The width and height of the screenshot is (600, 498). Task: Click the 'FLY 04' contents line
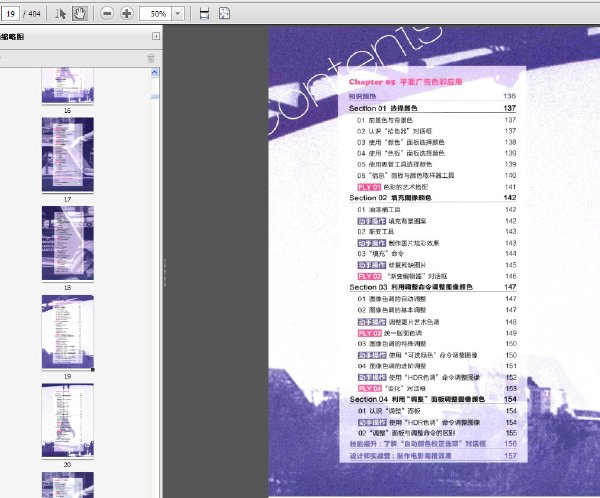(x=436, y=388)
